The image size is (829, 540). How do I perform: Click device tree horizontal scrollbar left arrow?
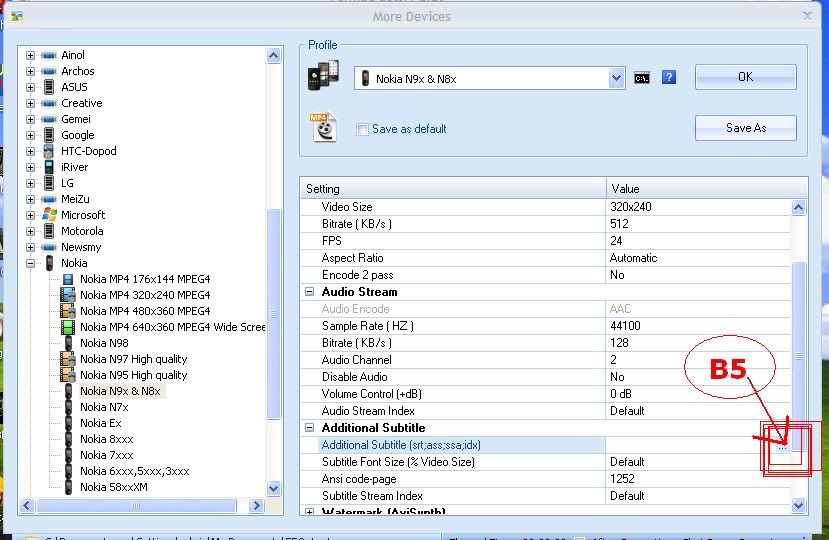click(x=27, y=506)
